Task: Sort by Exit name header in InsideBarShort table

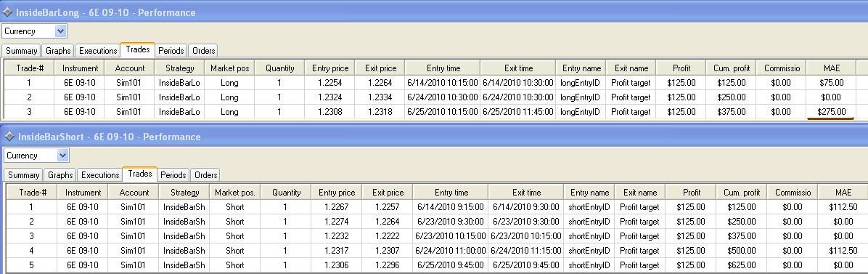Action: point(640,193)
